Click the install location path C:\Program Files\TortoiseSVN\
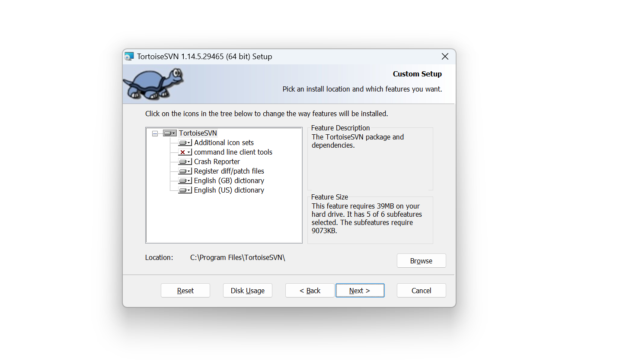Image resolution: width=626 pixels, height=364 pixels. 237,257
